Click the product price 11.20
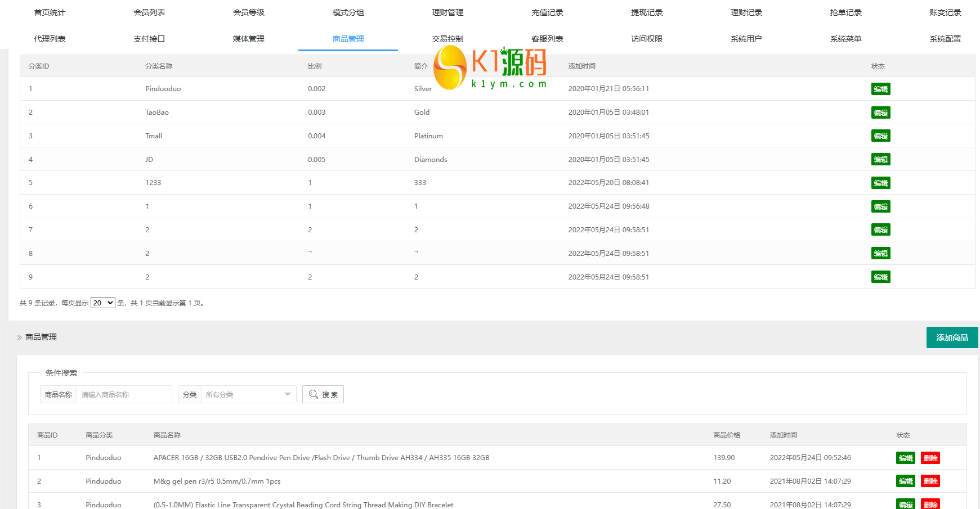The width and height of the screenshot is (980, 509). tap(722, 481)
